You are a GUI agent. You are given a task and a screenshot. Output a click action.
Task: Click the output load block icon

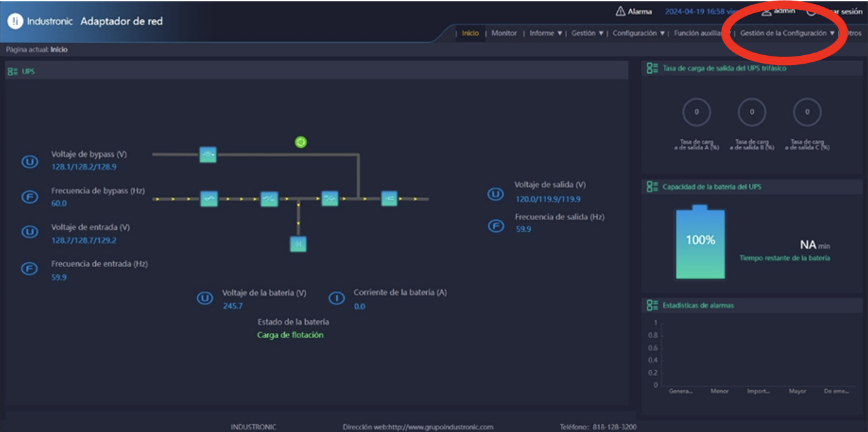point(389,198)
